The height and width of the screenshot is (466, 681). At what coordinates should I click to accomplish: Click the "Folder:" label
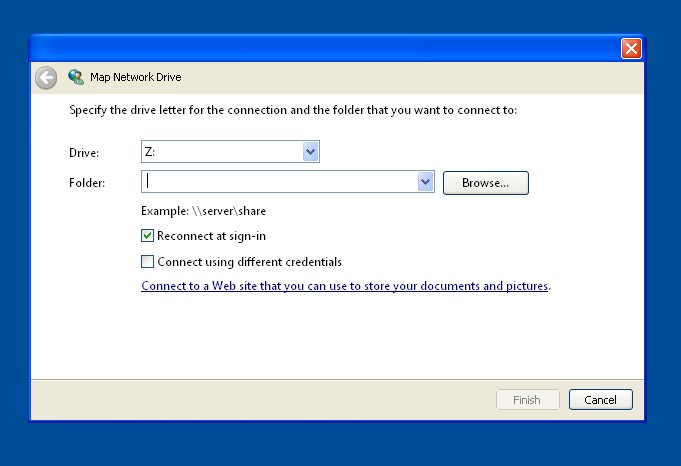(x=87, y=183)
